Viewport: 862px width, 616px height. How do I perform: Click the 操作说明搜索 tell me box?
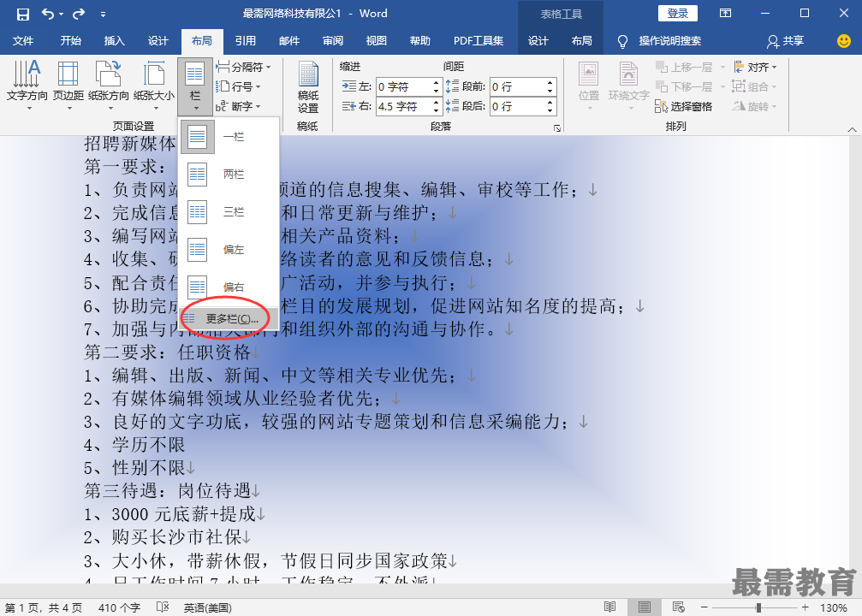tap(659, 41)
